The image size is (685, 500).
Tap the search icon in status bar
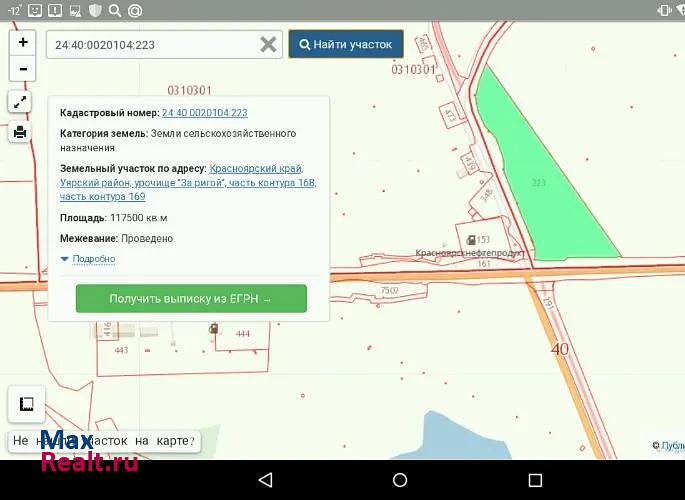point(114,11)
